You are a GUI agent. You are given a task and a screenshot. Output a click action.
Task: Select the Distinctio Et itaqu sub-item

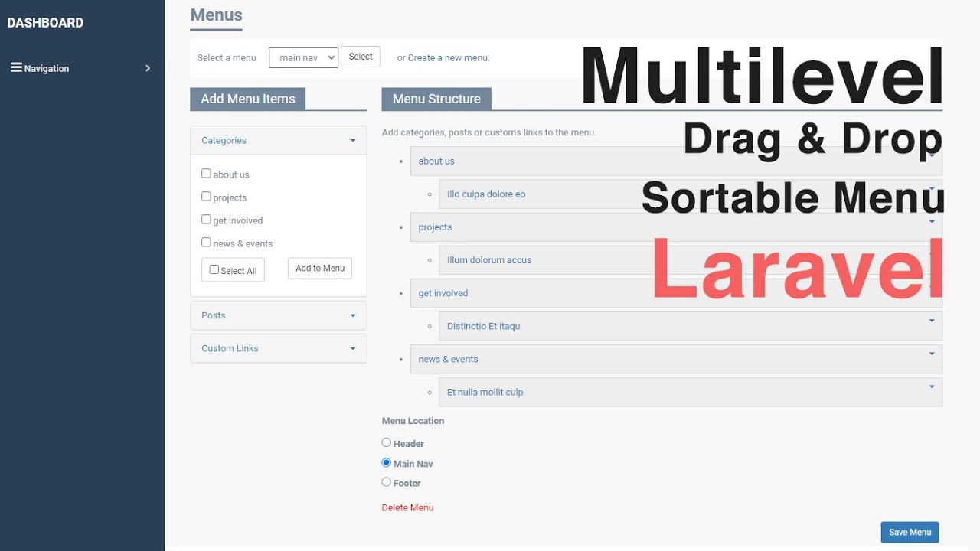point(691,326)
